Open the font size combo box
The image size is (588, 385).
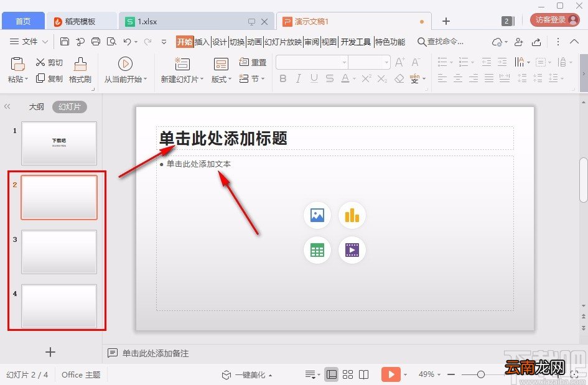click(x=369, y=62)
